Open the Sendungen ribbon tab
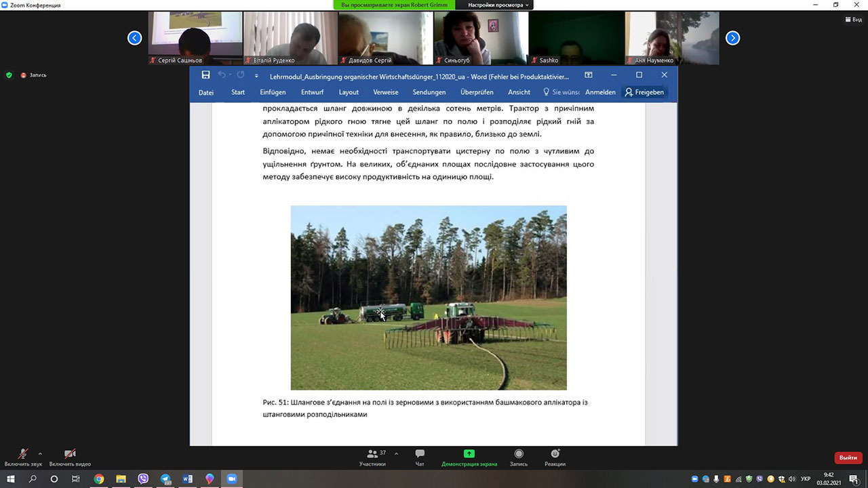Screen dimensions: 868x488 [x=429, y=92]
